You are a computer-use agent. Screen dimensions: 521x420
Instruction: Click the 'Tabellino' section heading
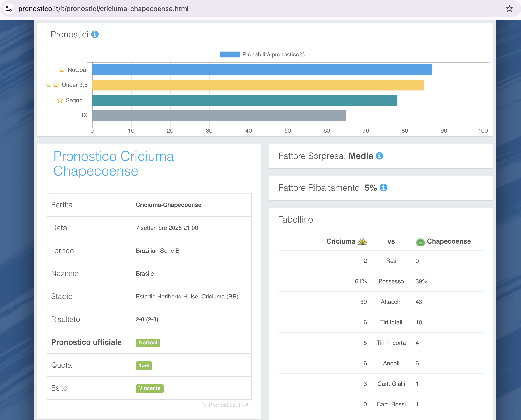(296, 219)
